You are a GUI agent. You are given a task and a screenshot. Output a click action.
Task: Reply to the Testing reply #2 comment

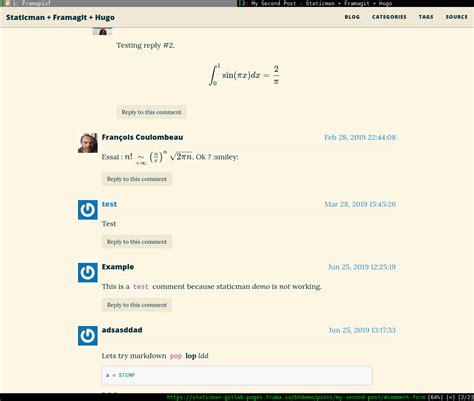152,112
